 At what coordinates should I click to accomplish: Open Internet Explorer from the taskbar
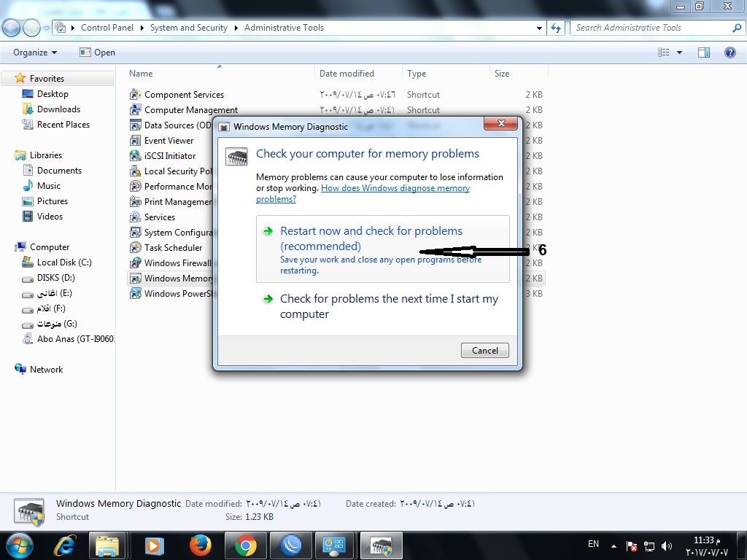pos(65,545)
